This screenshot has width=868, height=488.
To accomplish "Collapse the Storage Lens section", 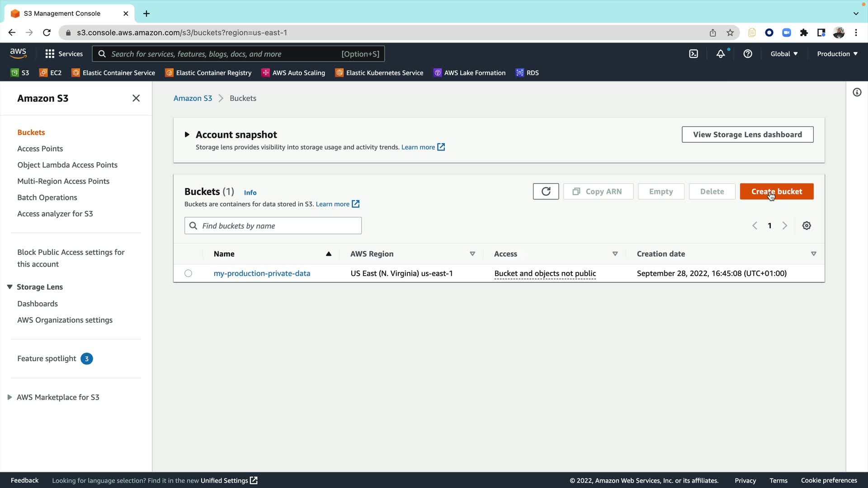I will pos(9,287).
